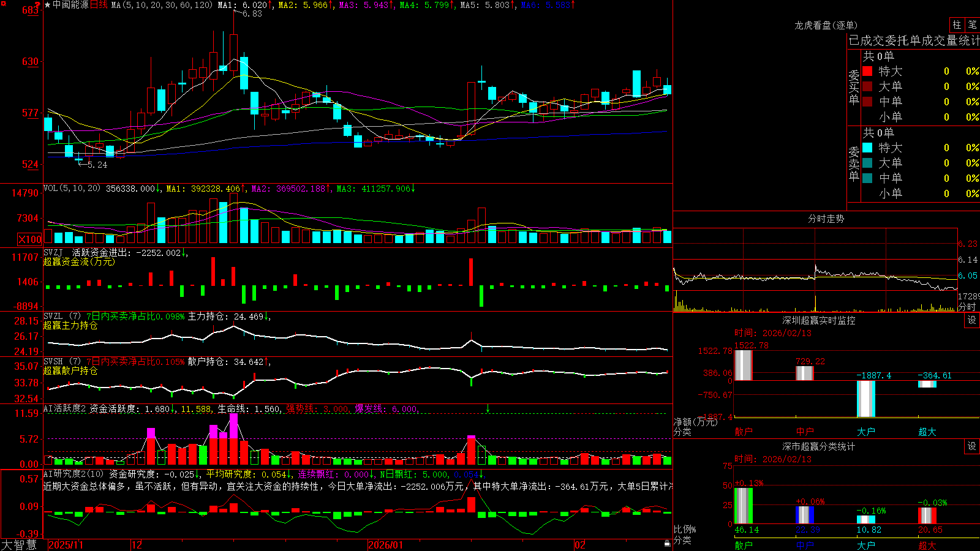Click the dark red 中单 buy-order swatch
Screen dimensions: 980x551
click(x=867, y=102)
